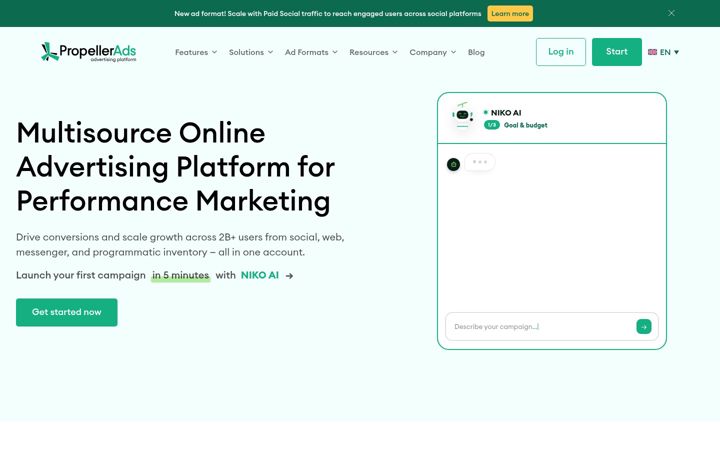Click the Goal & budget label
This screenshot has width=720, height=450.
click(x=526, y=125)
